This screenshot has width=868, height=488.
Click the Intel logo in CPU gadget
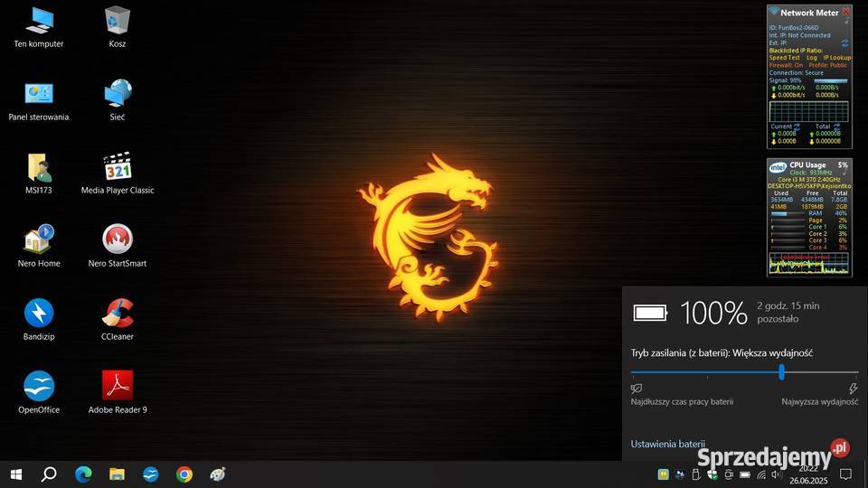778,167
